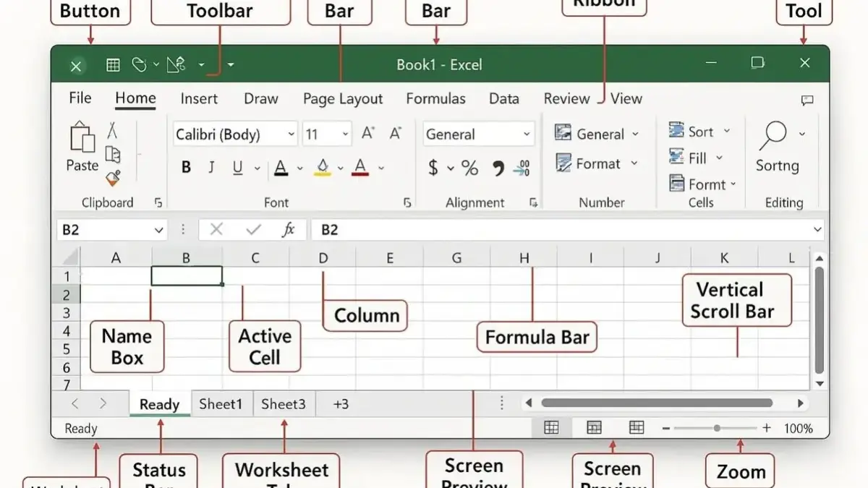This screenshot has width=868, height=488.
Task: Switch to the Page Layout tab
Action: coord(343,99)
